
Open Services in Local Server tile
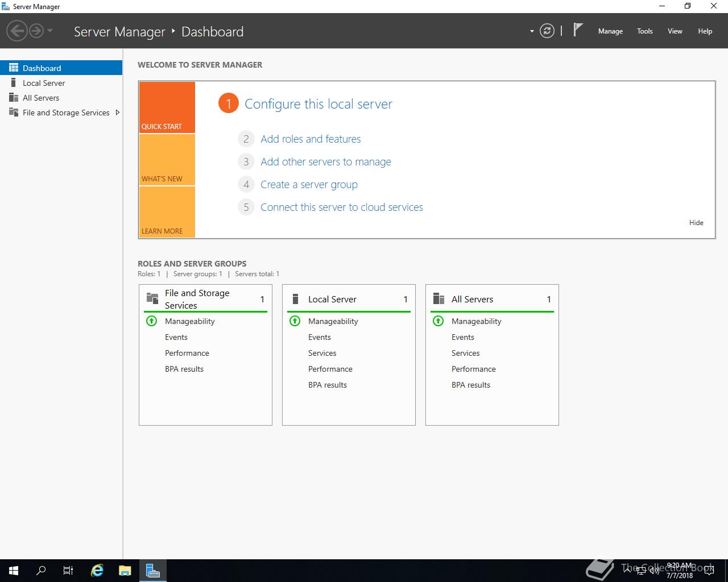pyautogui.click(x=322, y=353)
